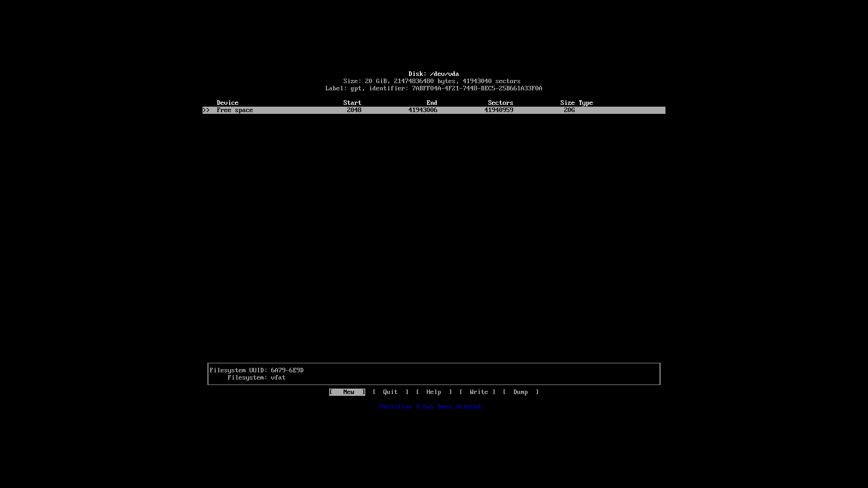Click the GPT partition table identifier

477,88
